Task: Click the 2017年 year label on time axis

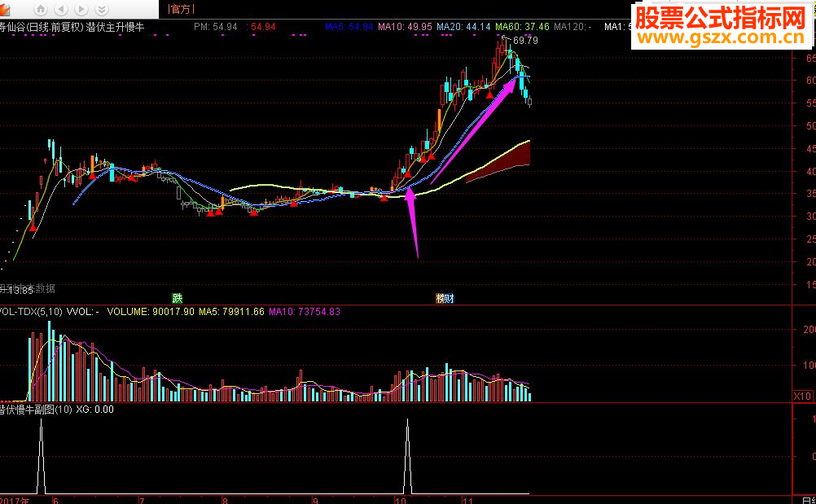Action: pos(15,501)
